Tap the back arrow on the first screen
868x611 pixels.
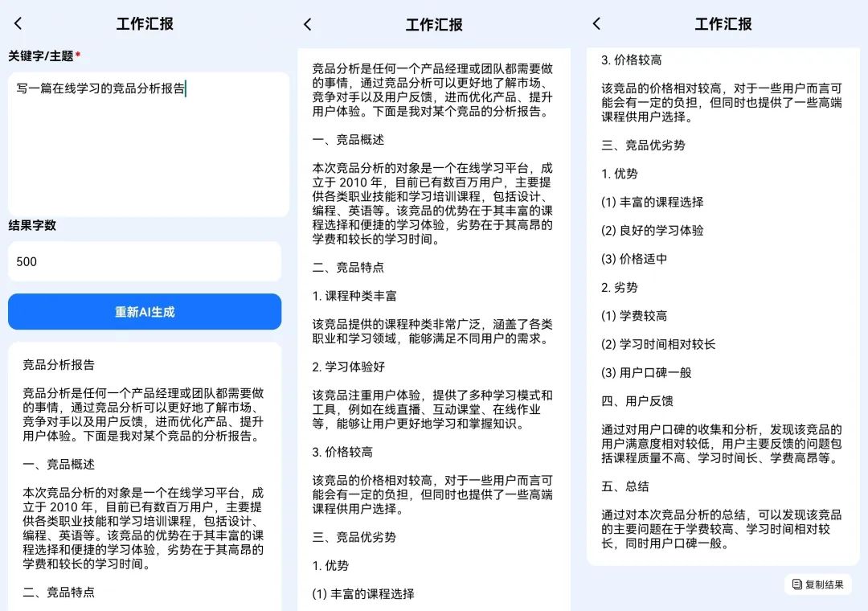click(x=18, y=24)
